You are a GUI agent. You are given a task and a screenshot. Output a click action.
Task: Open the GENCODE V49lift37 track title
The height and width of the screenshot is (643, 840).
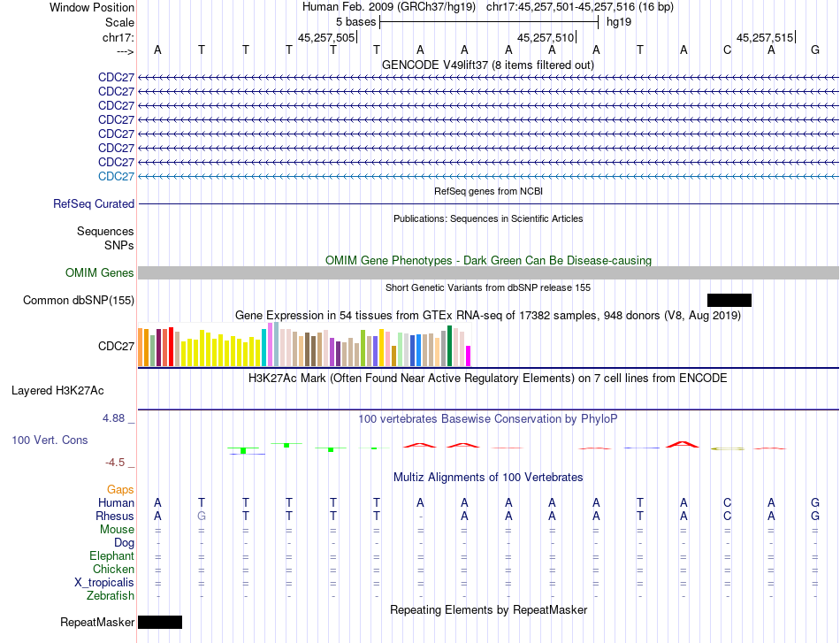[x=488, y=65]
